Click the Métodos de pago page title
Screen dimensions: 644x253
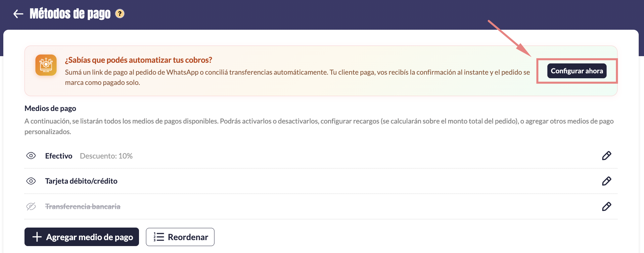[70, 14]
